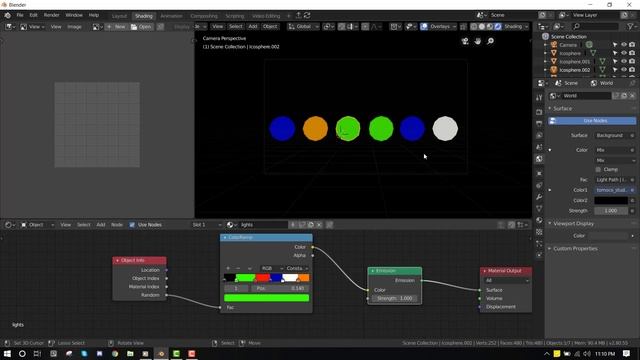640x360 pixels.
Task: Open the Tool properties tab icon
Action: point(539,98)
